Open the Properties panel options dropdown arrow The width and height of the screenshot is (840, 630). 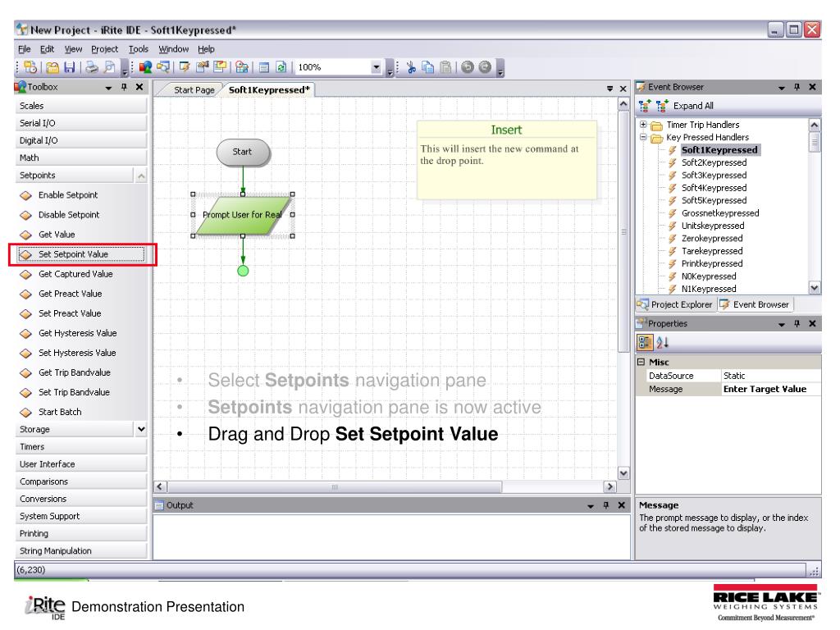(x=782, y=324)
